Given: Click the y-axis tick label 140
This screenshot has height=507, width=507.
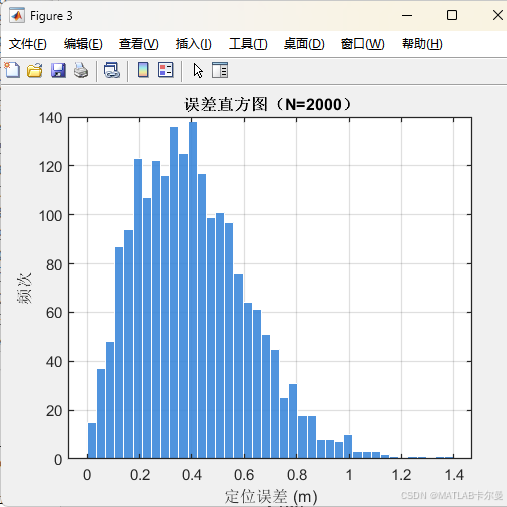Looking at the screenshot, I should (50, 118).
